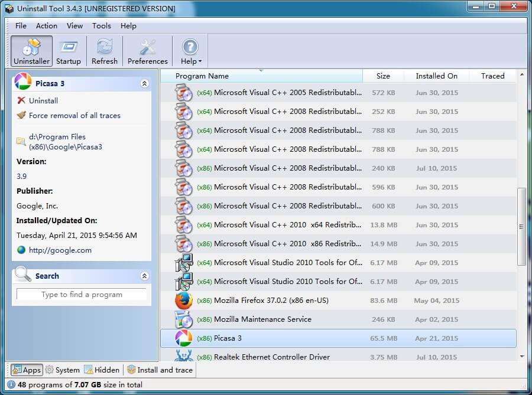Click the 3.75 MB size of Realtek driver
The image size is (532, 395).
(384, 357)
